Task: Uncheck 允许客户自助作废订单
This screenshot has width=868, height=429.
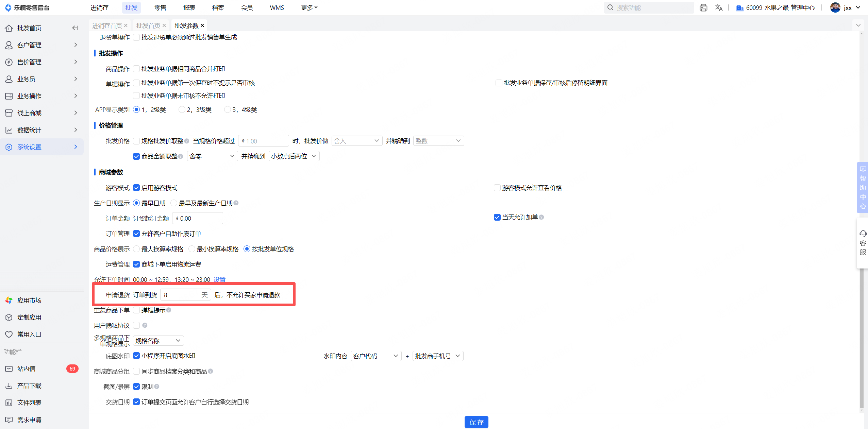Action: 136,234
